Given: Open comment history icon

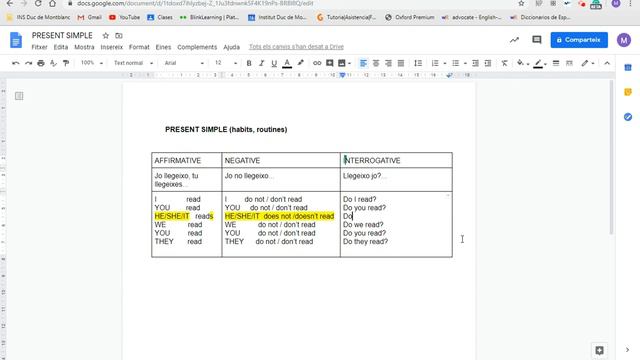Looking at the screenshot, I should [x=537, y=40].
